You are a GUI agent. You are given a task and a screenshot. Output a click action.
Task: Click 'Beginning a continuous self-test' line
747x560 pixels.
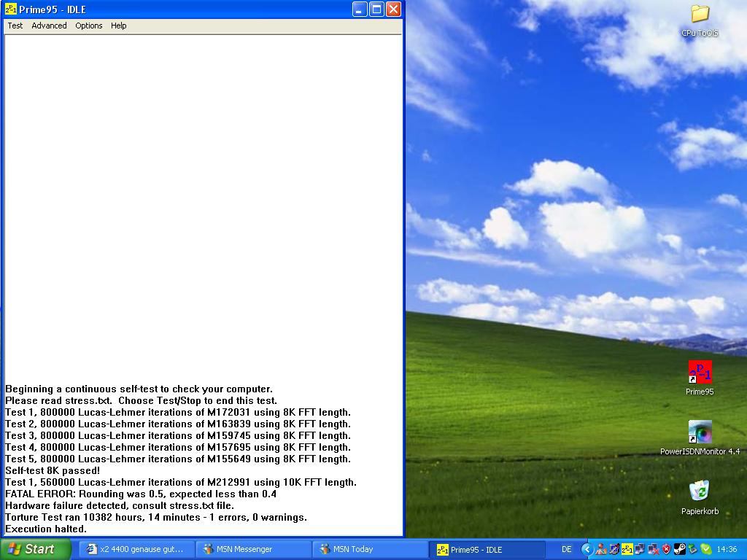coord(139,389)
